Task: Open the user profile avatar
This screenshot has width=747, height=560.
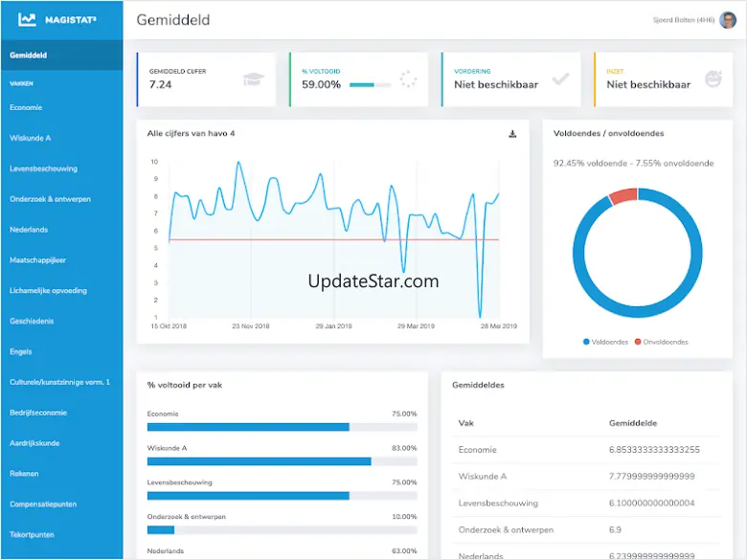Action: (x=728, y=20)
